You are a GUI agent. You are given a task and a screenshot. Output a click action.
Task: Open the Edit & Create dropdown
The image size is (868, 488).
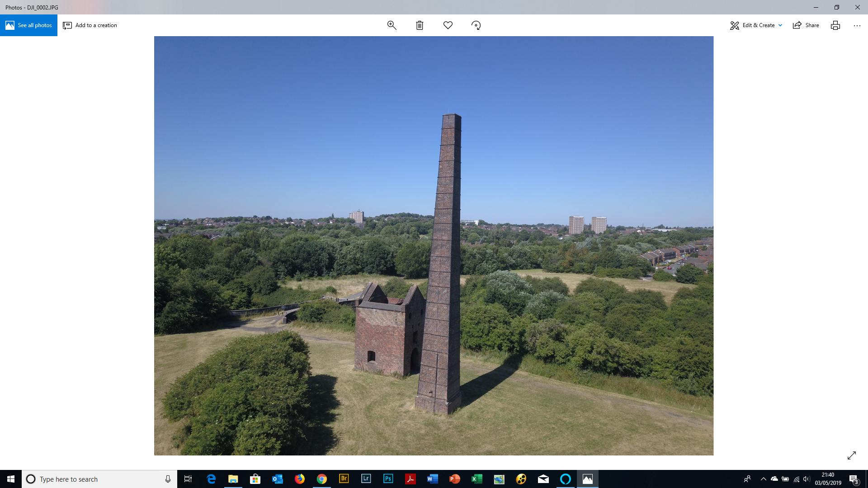[x=756, y=25]
